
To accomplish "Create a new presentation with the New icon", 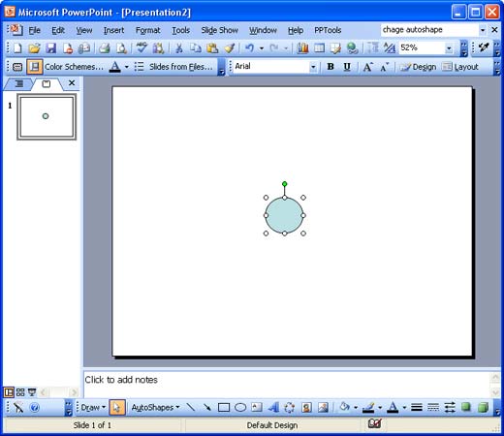I will 17,48.
